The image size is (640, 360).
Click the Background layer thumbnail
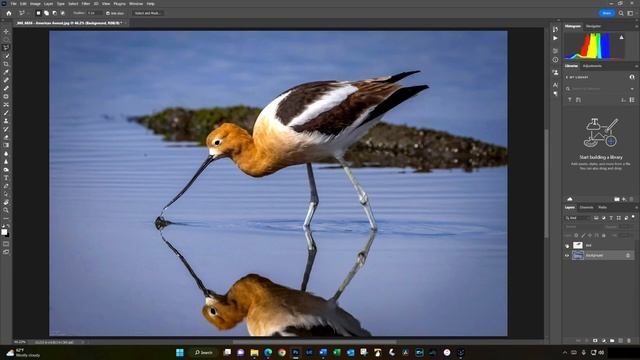click(x=578, y=256)
